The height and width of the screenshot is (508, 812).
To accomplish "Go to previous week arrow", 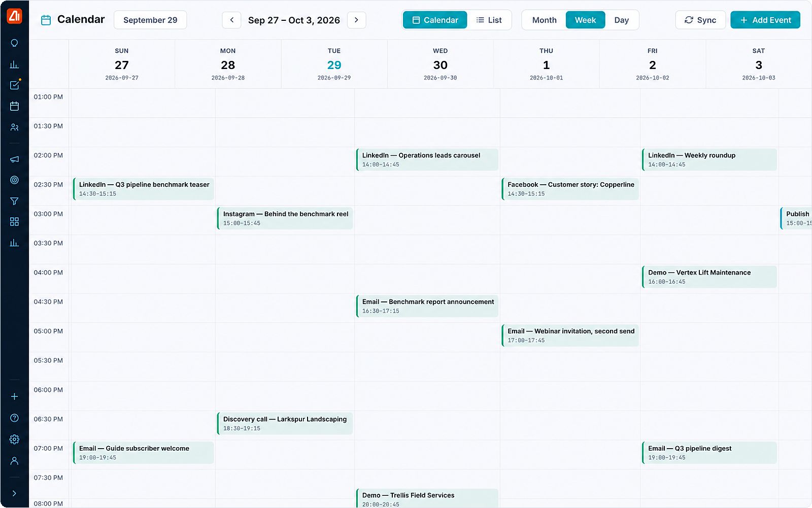I will pos(232,20).
